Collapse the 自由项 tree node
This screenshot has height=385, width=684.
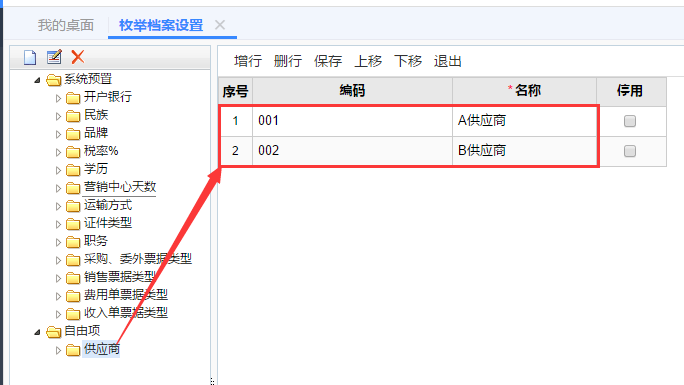tap(38, 332)
